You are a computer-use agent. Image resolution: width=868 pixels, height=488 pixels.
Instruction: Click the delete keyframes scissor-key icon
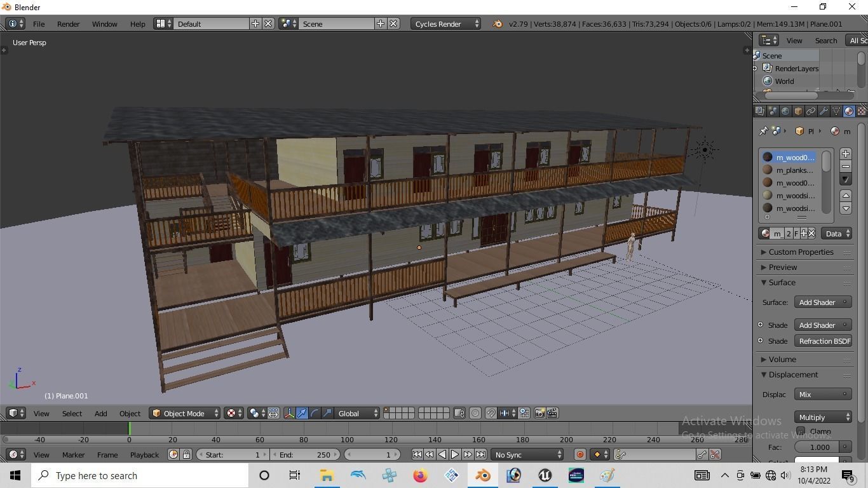point(715,454)
